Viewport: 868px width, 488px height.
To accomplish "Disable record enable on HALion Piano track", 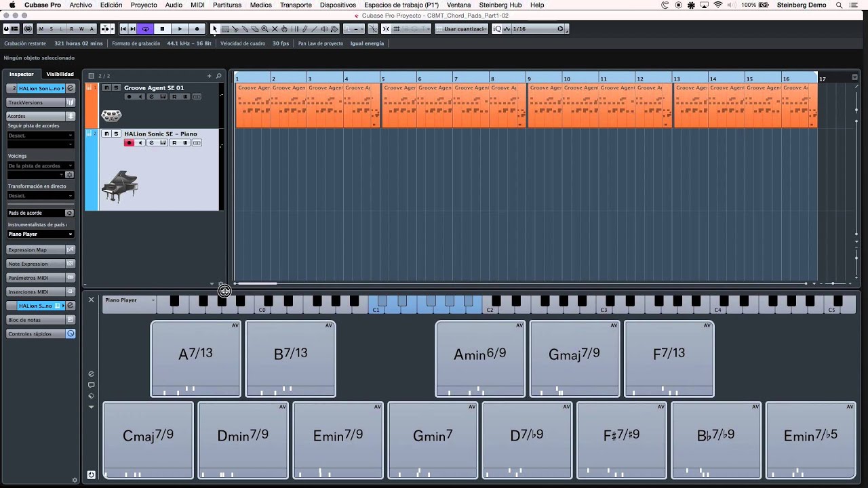I will tap(129, 143).
